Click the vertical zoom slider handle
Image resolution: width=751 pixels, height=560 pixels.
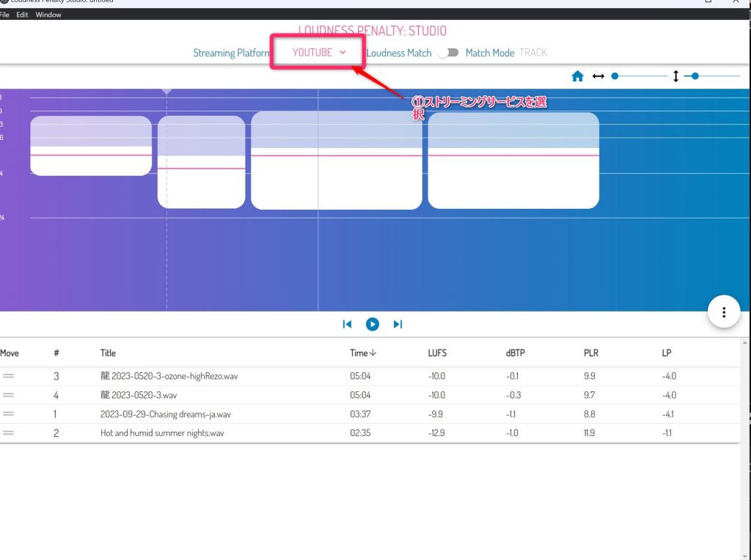[x=695, y=75]
